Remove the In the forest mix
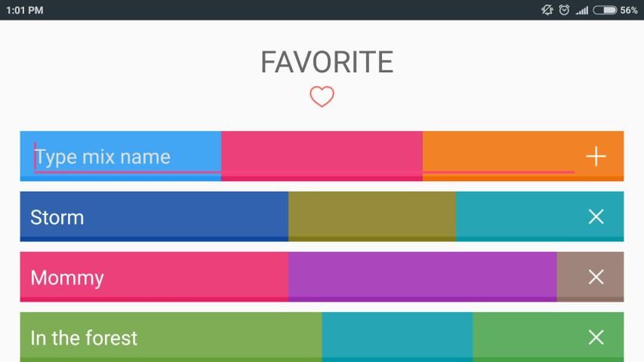 pos(596,337)
